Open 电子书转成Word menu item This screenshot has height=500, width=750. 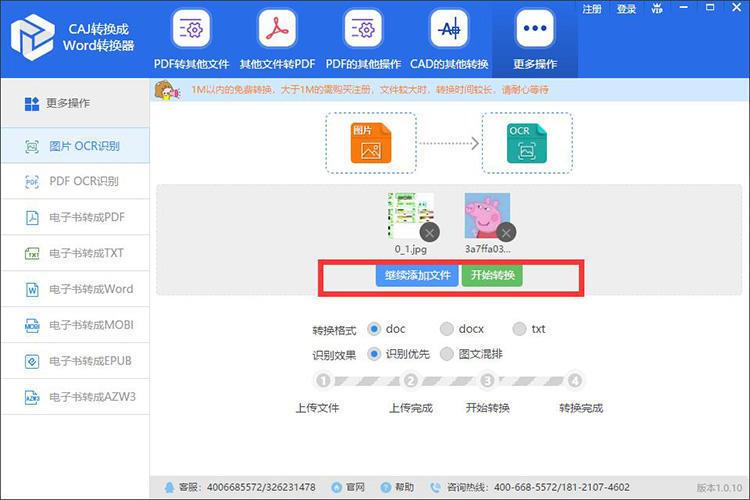point(75,289)
